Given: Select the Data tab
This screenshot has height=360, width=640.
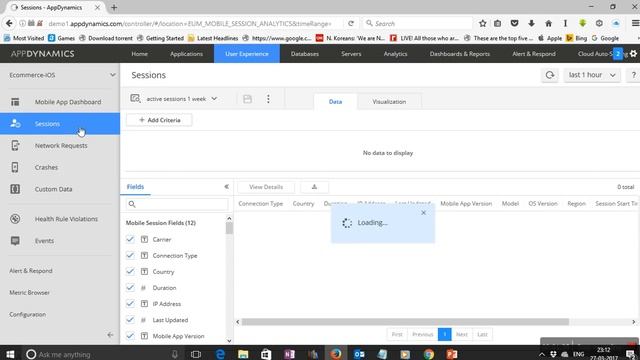Looking at the screenshot, I should pos(336,102).
